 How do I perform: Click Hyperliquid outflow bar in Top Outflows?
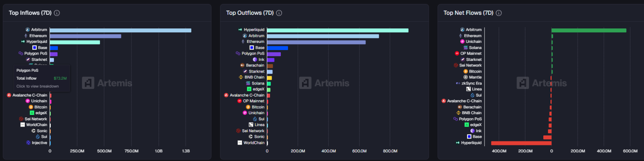338,30
